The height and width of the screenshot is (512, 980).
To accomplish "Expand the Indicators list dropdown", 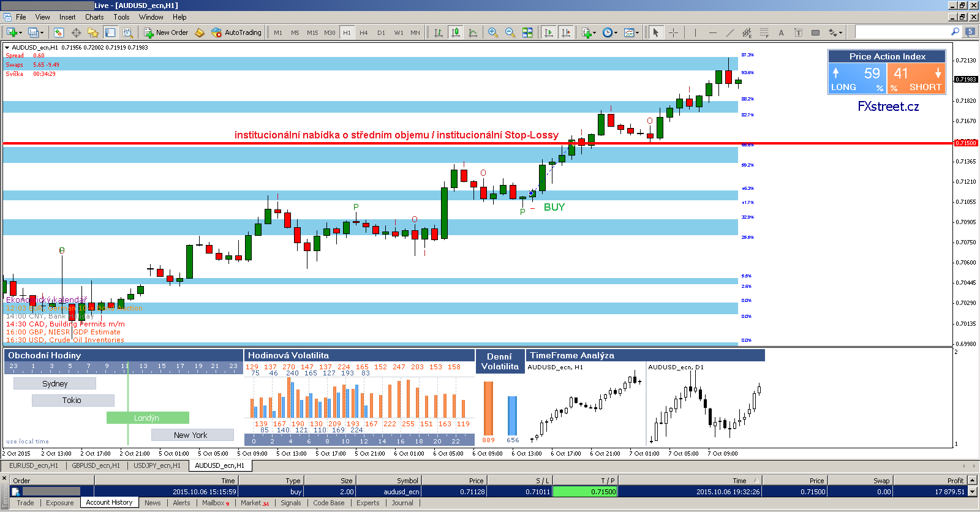I will pos(589,32).
